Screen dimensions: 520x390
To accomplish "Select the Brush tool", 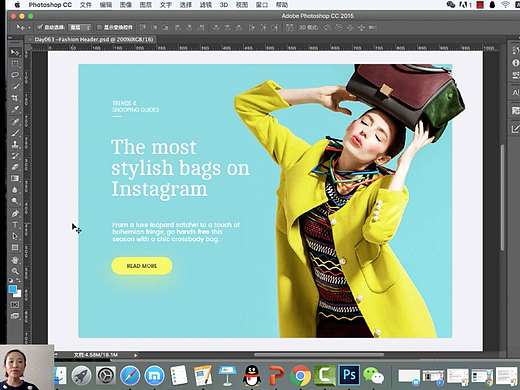I will click(x=15, y=133).
